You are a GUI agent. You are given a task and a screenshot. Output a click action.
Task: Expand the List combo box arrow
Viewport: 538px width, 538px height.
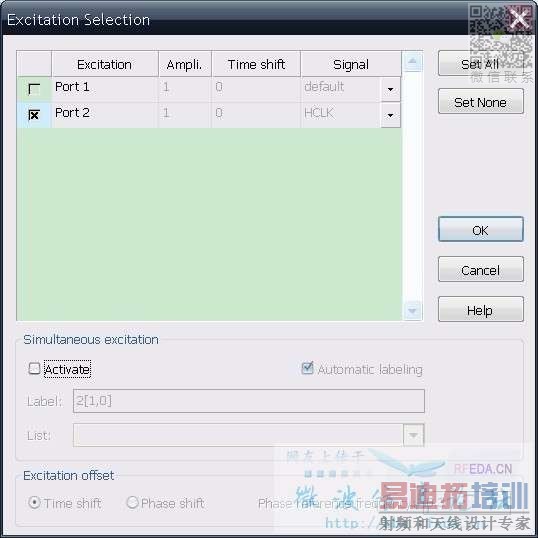[x=413, y=435]
